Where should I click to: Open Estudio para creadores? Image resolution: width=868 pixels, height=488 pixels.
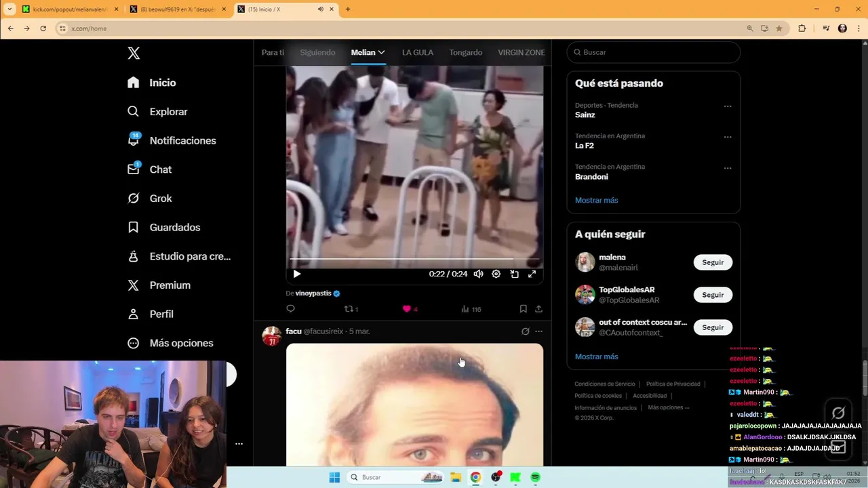180,256
